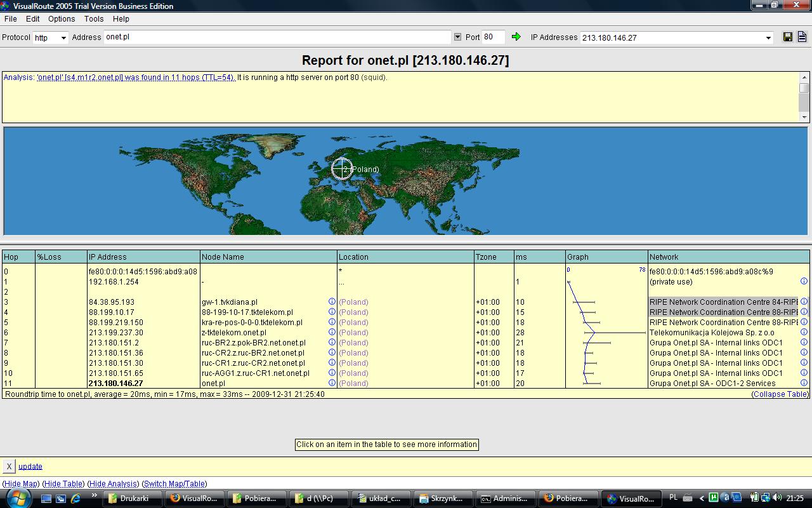The image size is (812, 508).
Task: Open the Tools menu
Action: (x=94, y=19)
